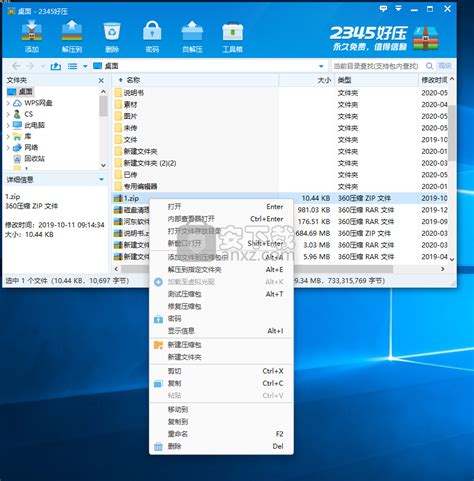Image resolution: width=474 pixels, height=481 pixels.
Task: Expand the 库 tree node
Action: click(8, 136)
